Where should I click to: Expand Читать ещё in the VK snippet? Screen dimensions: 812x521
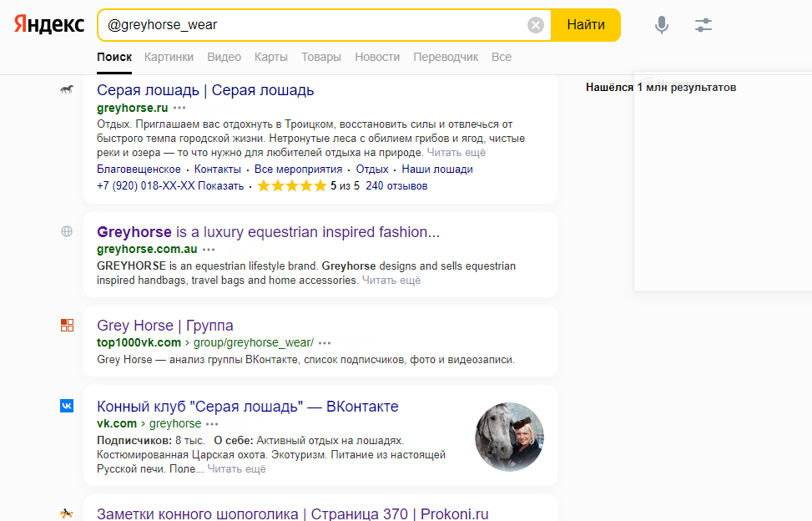coord(236,468)
